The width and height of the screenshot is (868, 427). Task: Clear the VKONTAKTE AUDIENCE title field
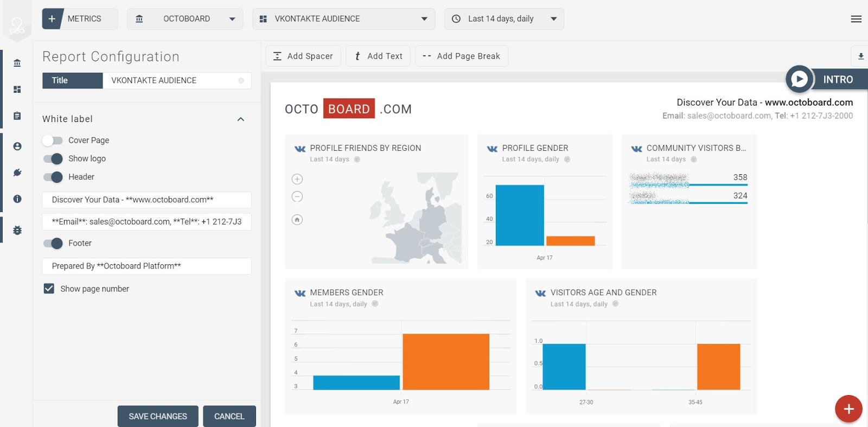[241, 80]
